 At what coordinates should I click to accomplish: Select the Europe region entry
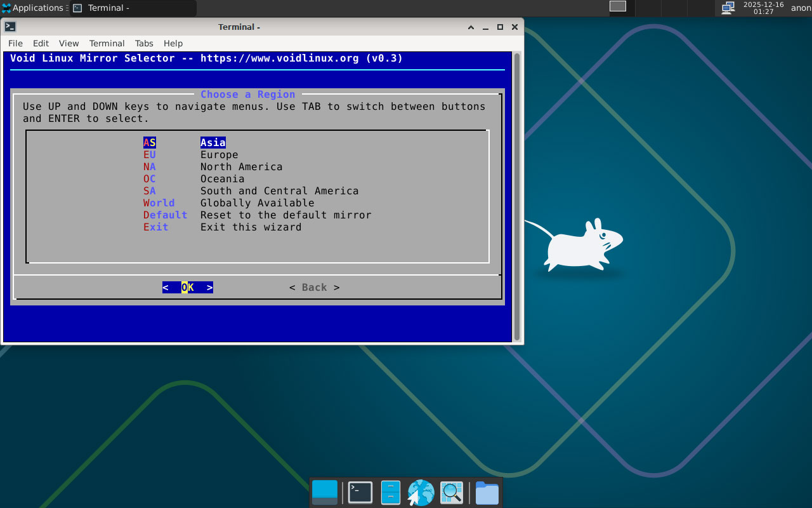[x=219, y=155]
